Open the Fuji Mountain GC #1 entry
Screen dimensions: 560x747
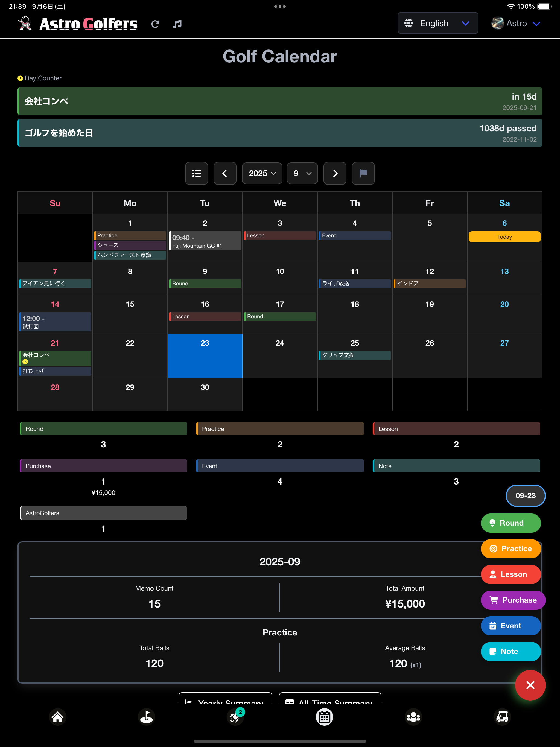(x=205, y=241)
